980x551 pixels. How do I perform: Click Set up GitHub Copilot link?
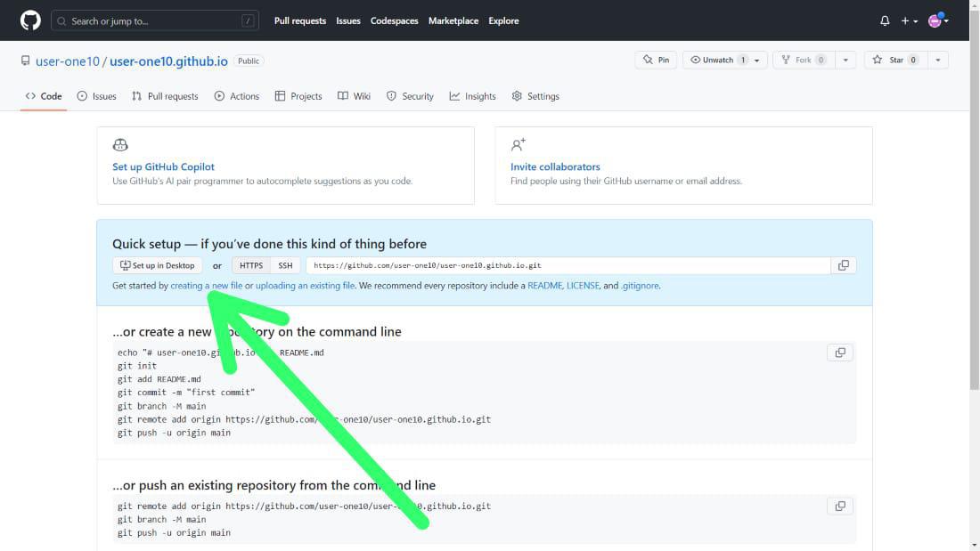(x=163, y=166)
